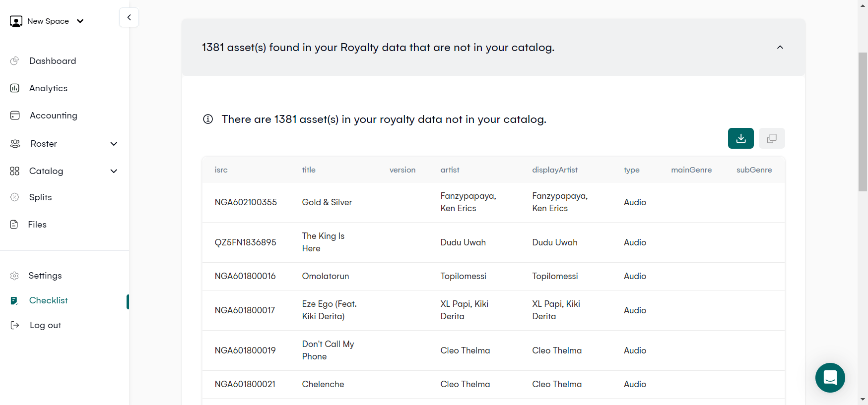The height and width of the screenshot is (405, 868).
Task: Click the Splits icon in sidebar
Action: [15, 197]
